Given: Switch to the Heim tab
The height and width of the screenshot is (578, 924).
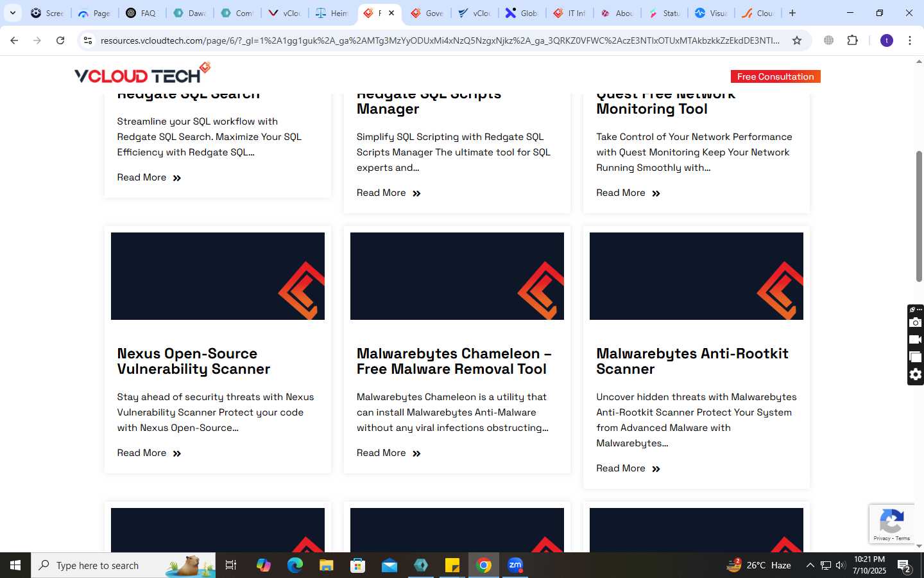Looking at the screenshot, I should click(x=332, y=13).
